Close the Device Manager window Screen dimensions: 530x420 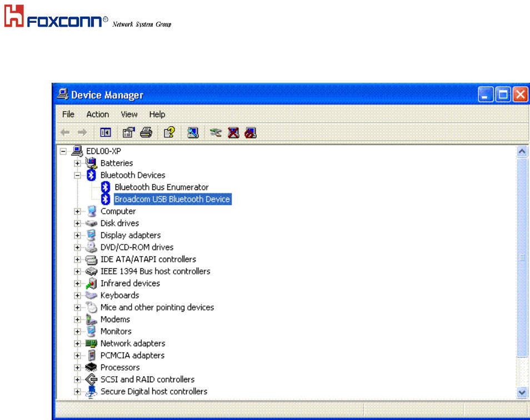(520, 94)
